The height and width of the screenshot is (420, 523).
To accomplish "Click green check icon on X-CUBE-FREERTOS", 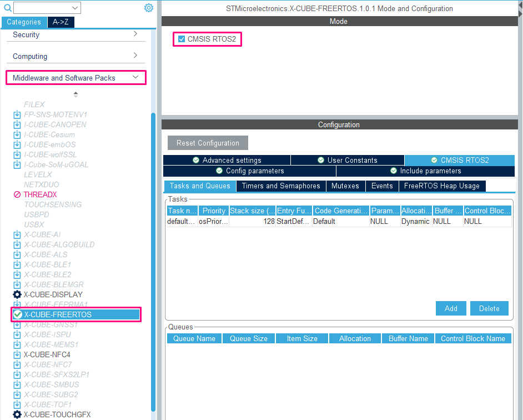I will tap(18, 314).
